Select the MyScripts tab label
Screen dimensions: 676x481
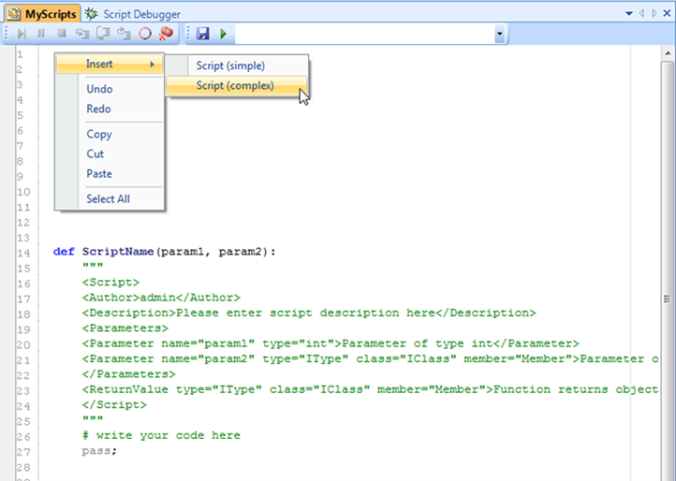click(x=50, y=14)
